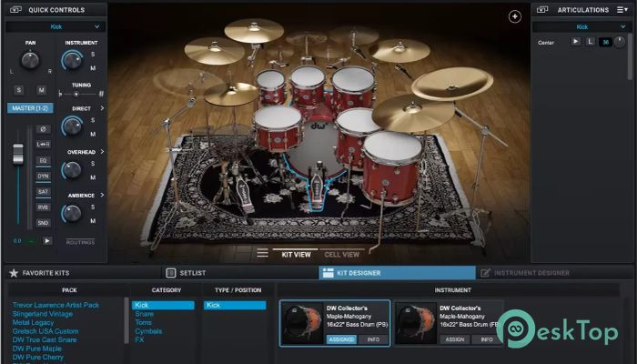Select the DW Pure Maple pack
637x364 pixels.
pos(37,349)
